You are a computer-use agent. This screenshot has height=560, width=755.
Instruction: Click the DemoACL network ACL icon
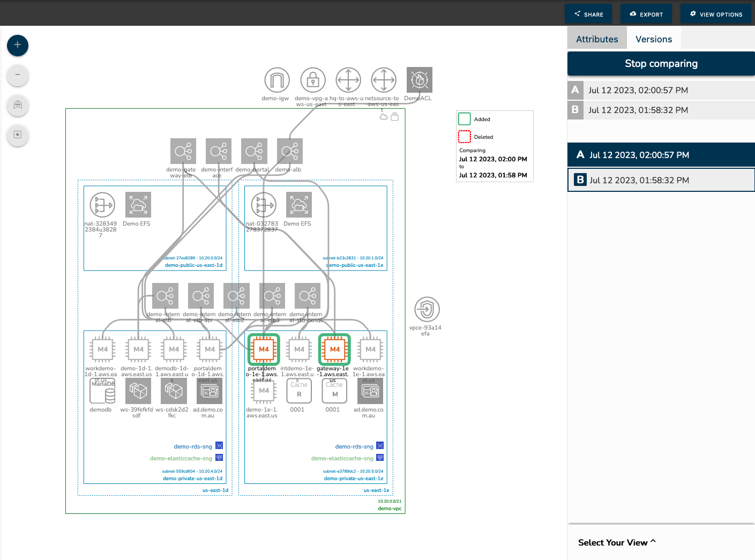(x=418, y=79)
